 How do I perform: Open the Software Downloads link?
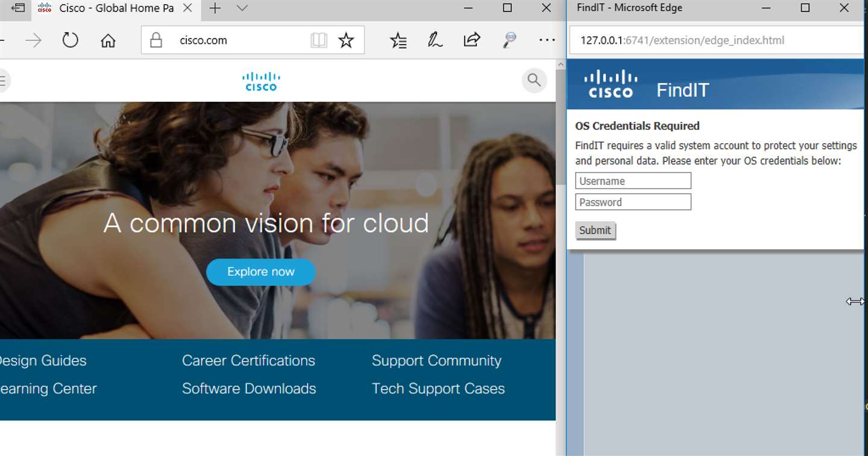coord(249,389)
